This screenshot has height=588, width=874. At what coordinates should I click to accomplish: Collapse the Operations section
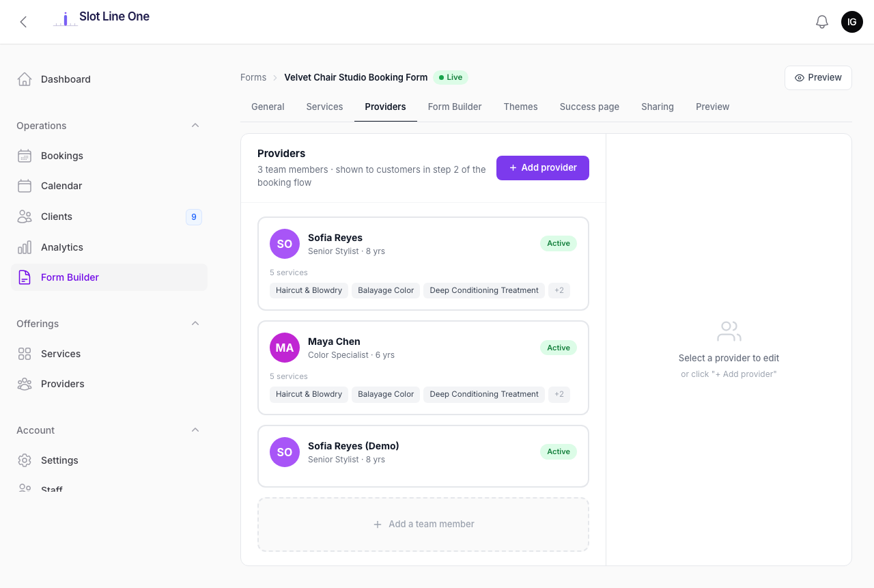tap(195, 126)
